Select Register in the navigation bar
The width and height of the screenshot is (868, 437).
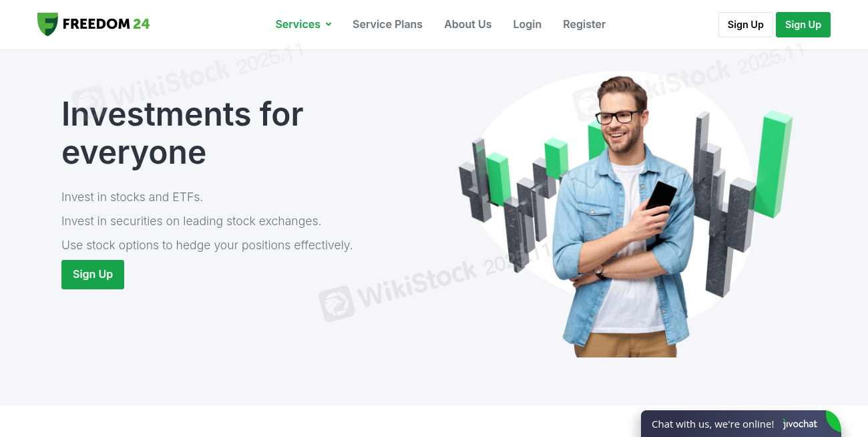584,24
